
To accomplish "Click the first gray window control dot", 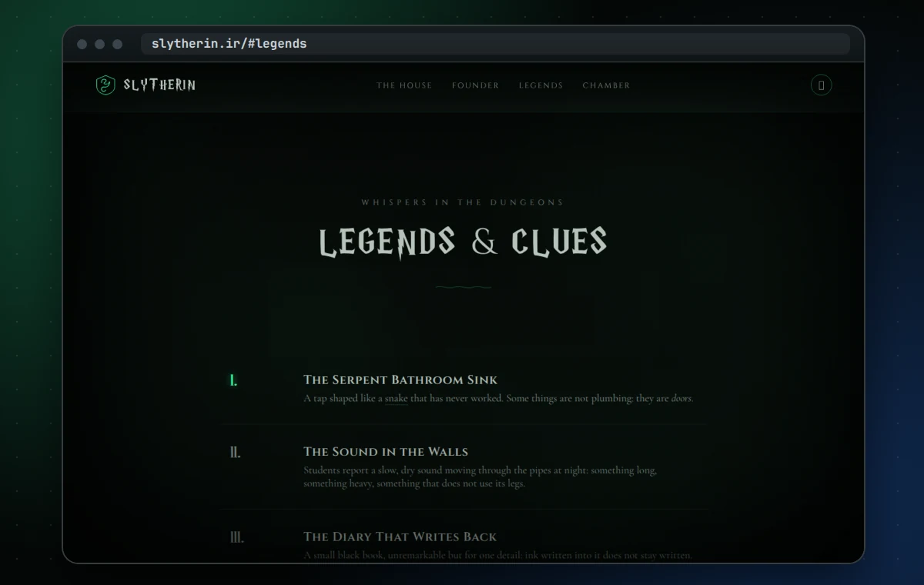I will [82, 44].
